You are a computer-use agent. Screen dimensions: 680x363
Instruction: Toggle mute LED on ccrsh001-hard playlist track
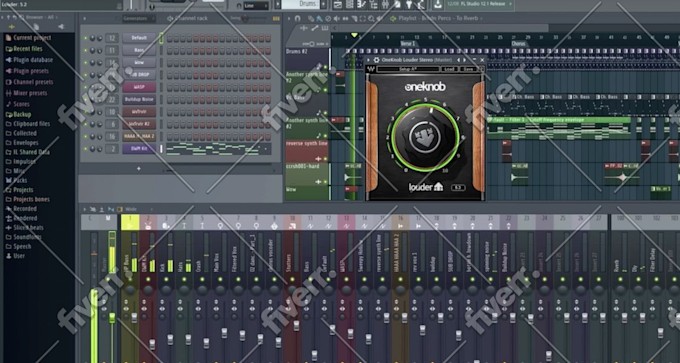pos(325,182)
